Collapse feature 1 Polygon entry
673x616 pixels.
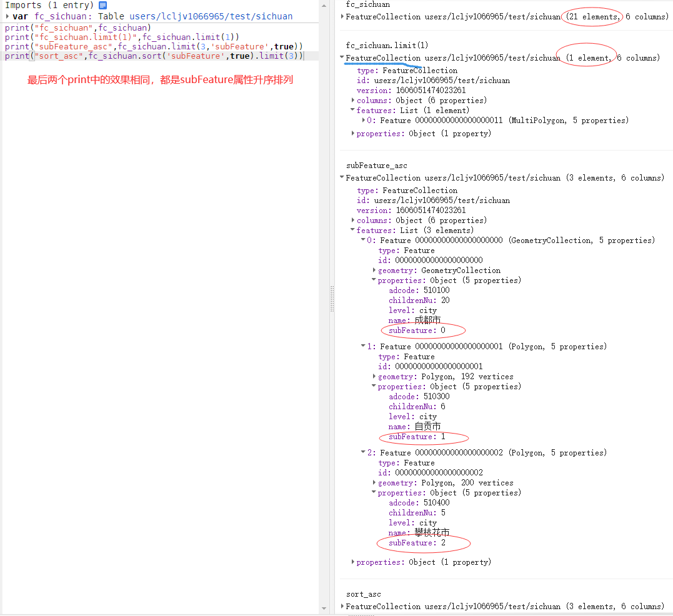(x=363, y=345)
